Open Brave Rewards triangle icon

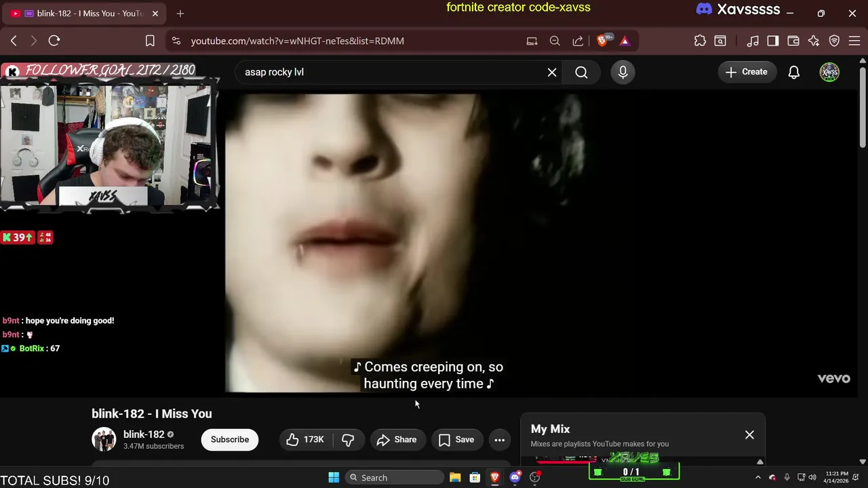[x=625, y=41]
